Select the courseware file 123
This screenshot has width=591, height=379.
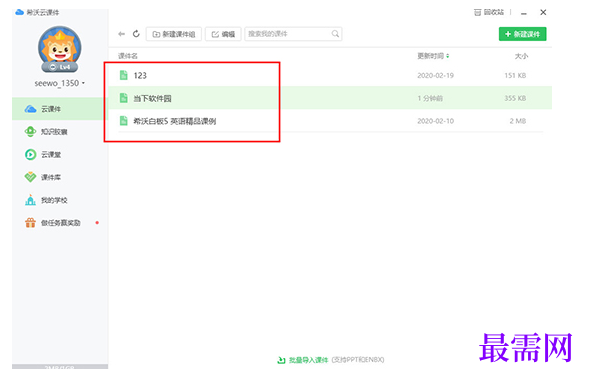click(330, 75)
